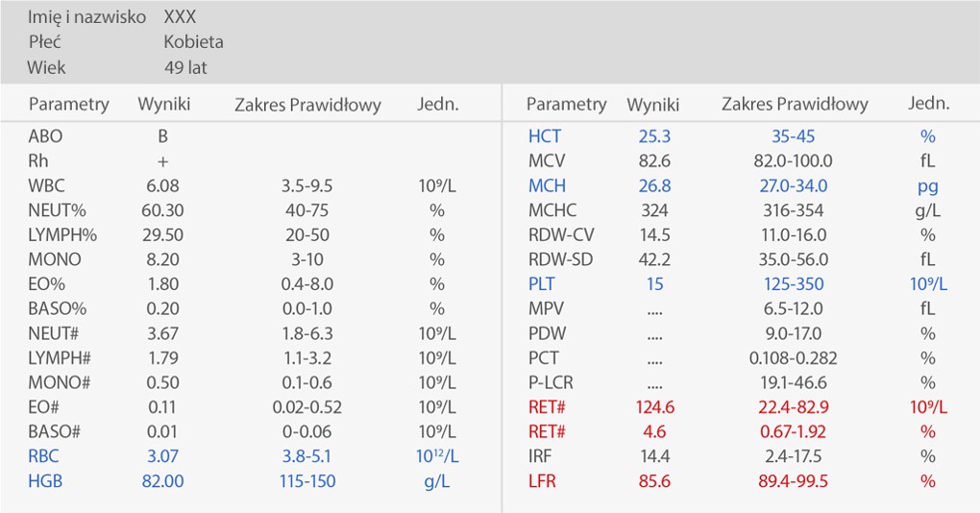Image resolution: width=980 pixels, height=513 pixels.
Task: Click the NEUT% parameter label
Action: [x=56, y=210]
